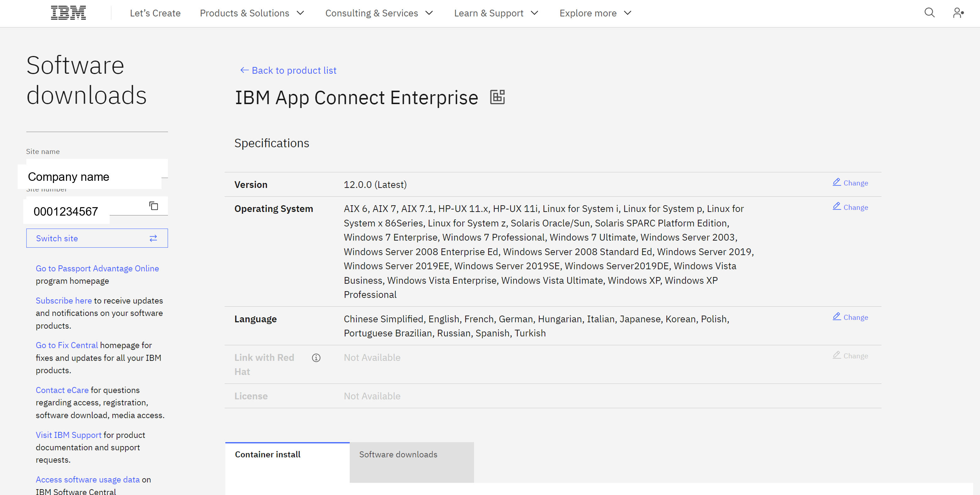Click Back to product list text

tap(294, 70)
